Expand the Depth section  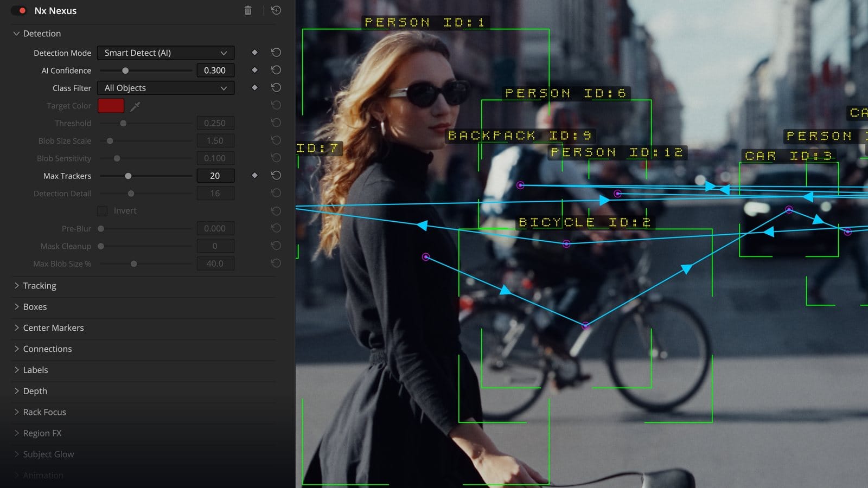16,391
